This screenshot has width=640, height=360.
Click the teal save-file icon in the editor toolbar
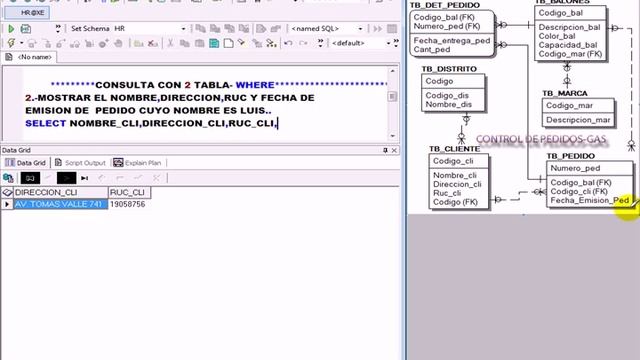point(214,43)
